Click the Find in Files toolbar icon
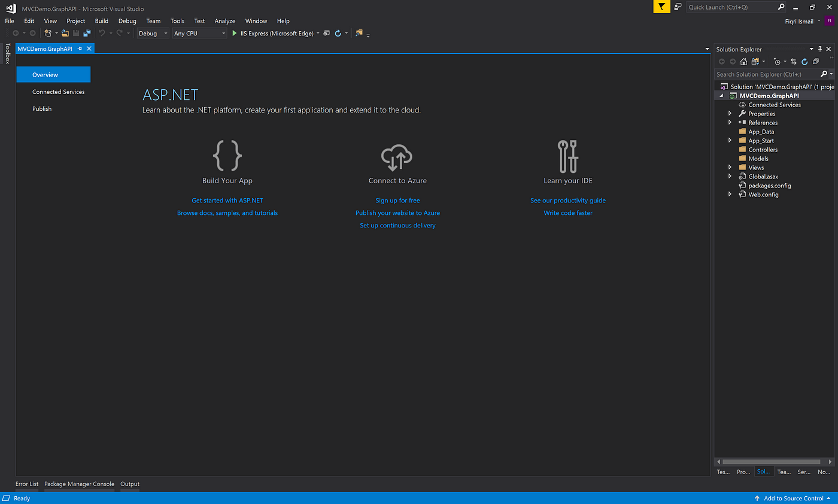The height and width of the screenshot is (504, 838). click(x=359, y=34)
